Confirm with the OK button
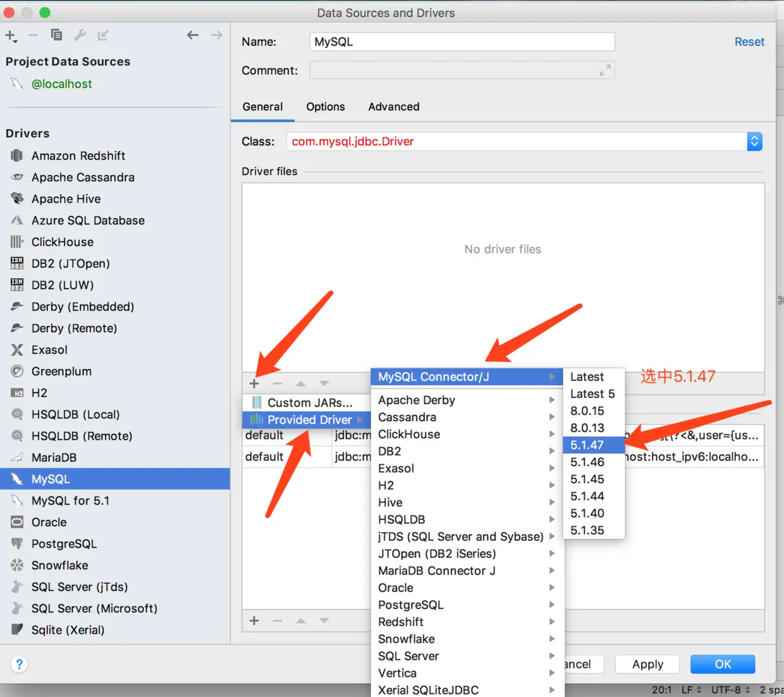The width and height of the screenshot is (784, 697). point(723,664)
